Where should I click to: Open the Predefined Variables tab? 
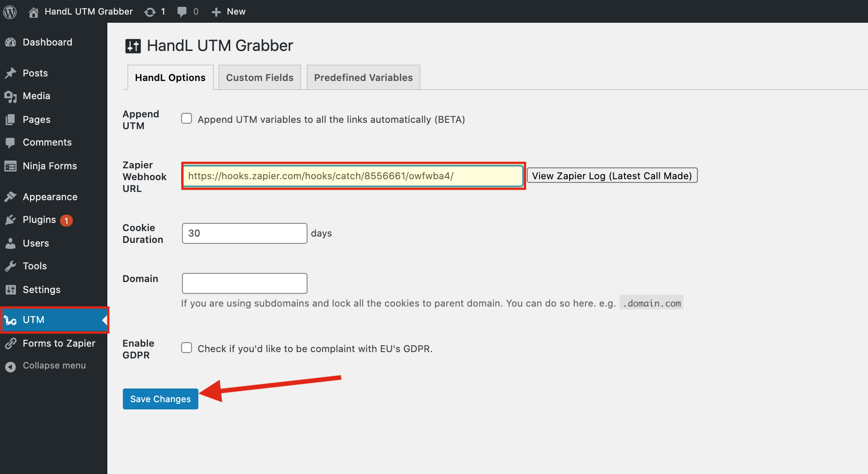(x=363, y=78)
